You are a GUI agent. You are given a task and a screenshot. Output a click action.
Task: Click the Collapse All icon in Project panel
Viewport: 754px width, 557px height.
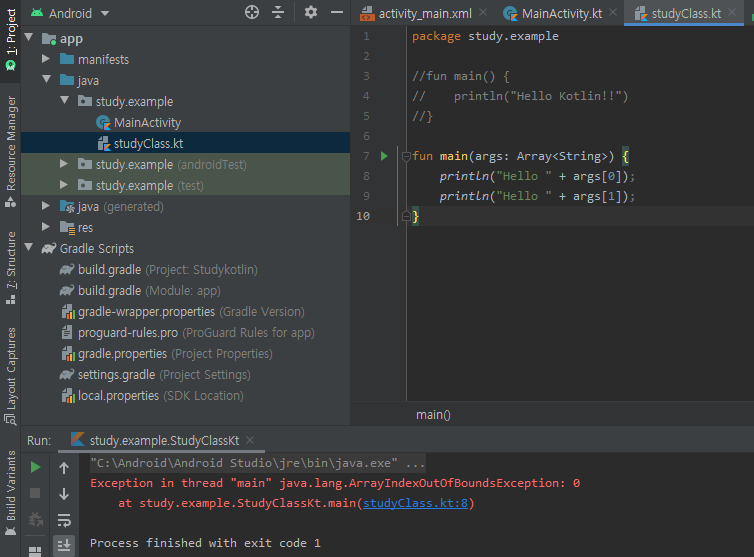tap(278, 12)
